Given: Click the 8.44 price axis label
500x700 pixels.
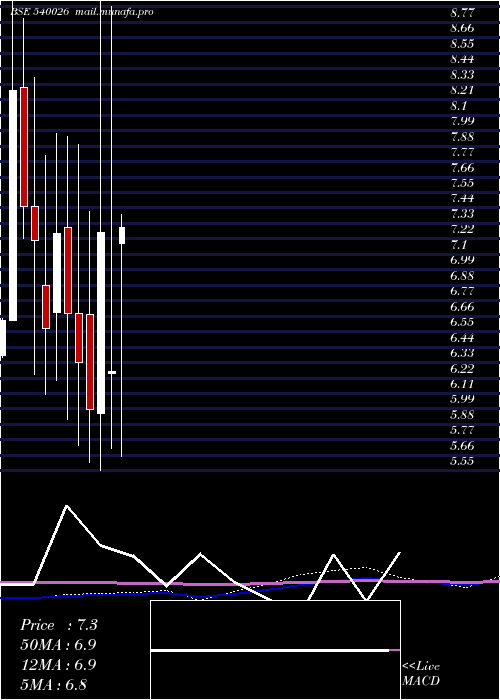Looking at the screenshot, I should pos(462,59).
